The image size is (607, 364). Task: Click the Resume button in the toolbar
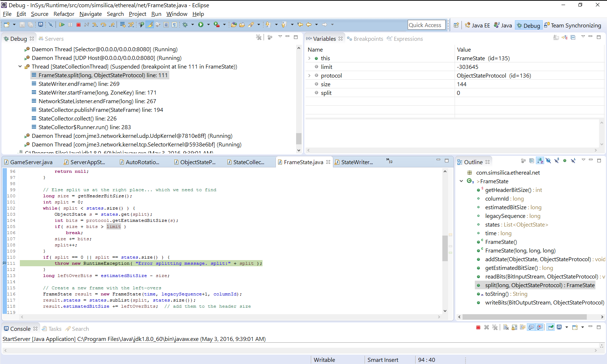tap(62, 25)
